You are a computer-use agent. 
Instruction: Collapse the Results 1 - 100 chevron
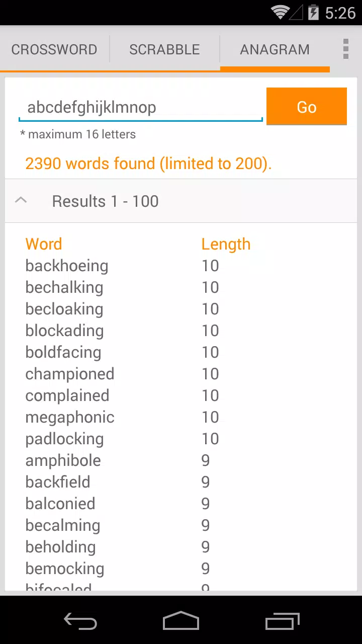point(21,200)
